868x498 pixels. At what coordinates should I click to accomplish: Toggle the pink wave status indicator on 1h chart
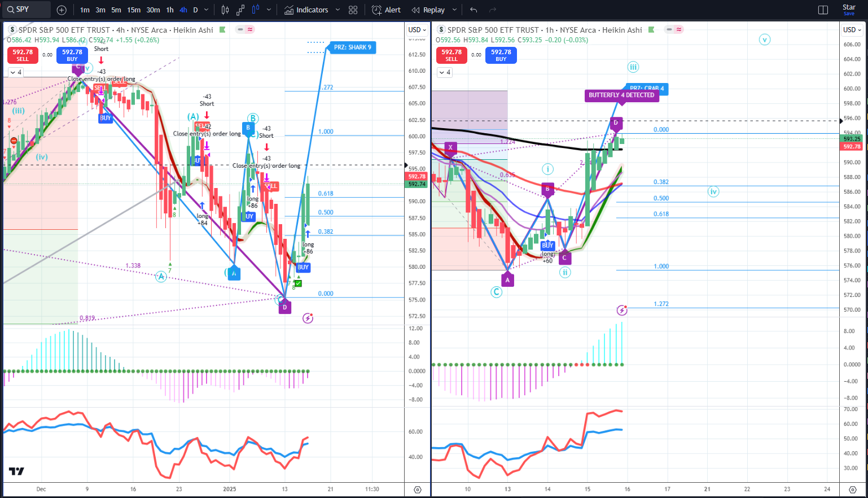pos(679,29)
